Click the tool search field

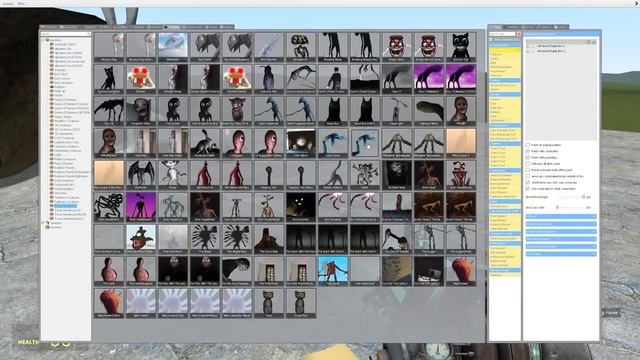[502, 34]
